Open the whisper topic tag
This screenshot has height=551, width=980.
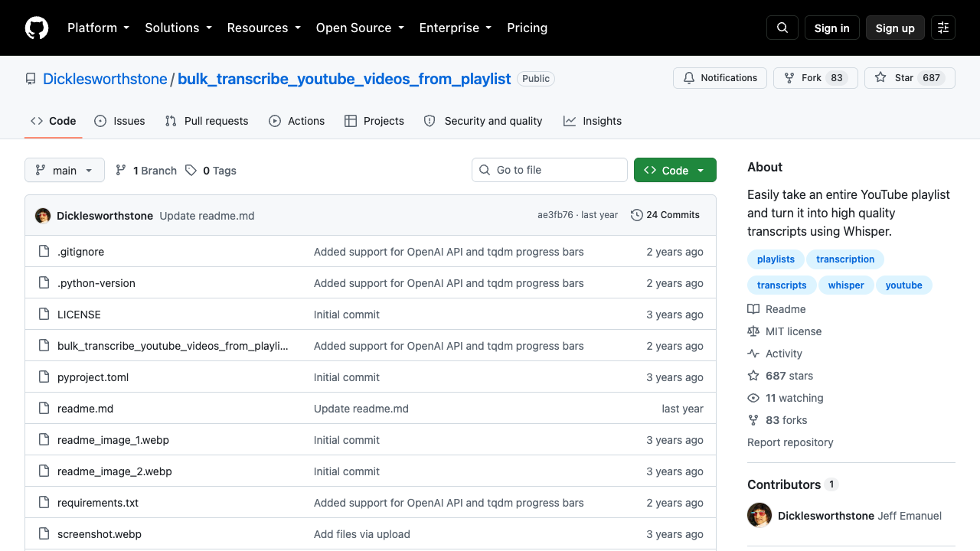click(846, 285)
